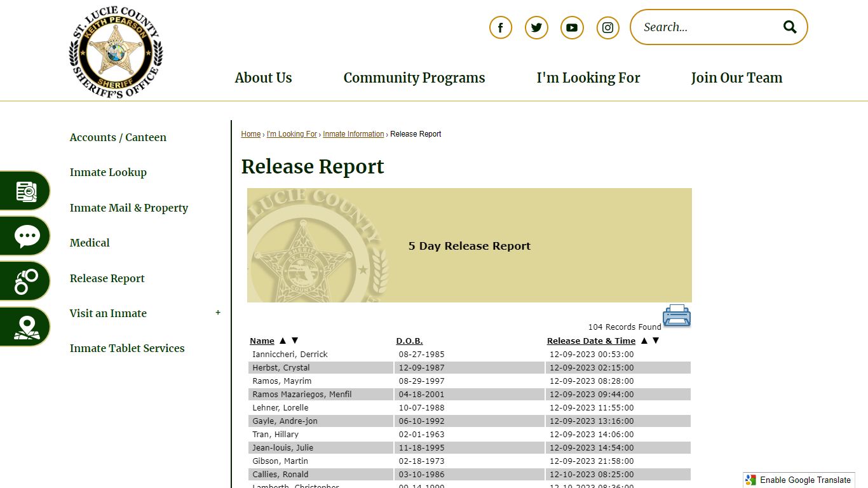Open the I'm Looking For menu
The image size is (868, 488).
588,78
